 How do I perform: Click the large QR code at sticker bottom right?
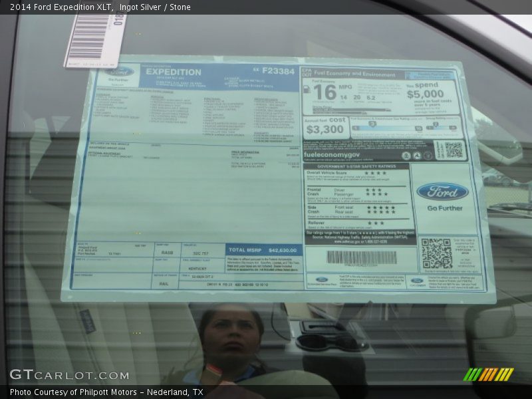coord(437,253)
